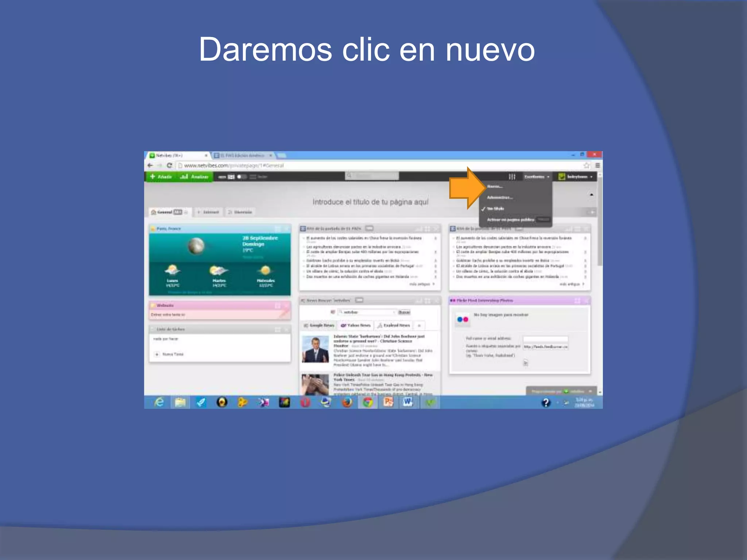Click news search field containing netvibes
The width and height of the screenshot is (747, 560).
click(x=367, y=312)
